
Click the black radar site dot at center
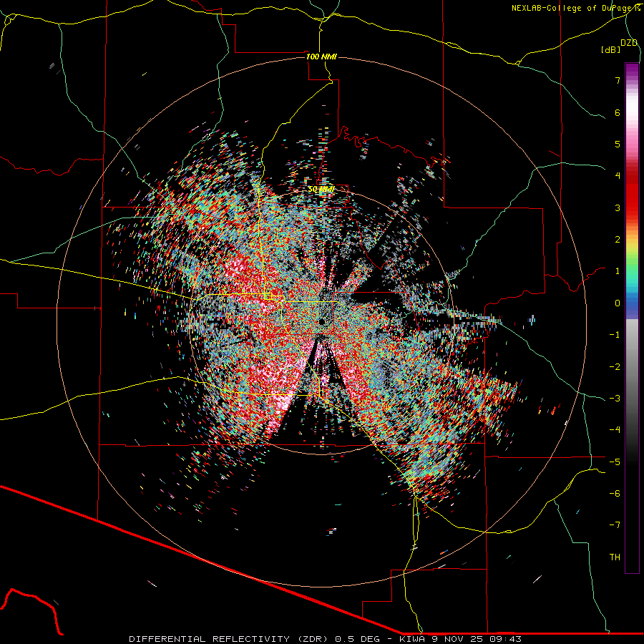tap(321, 321)
